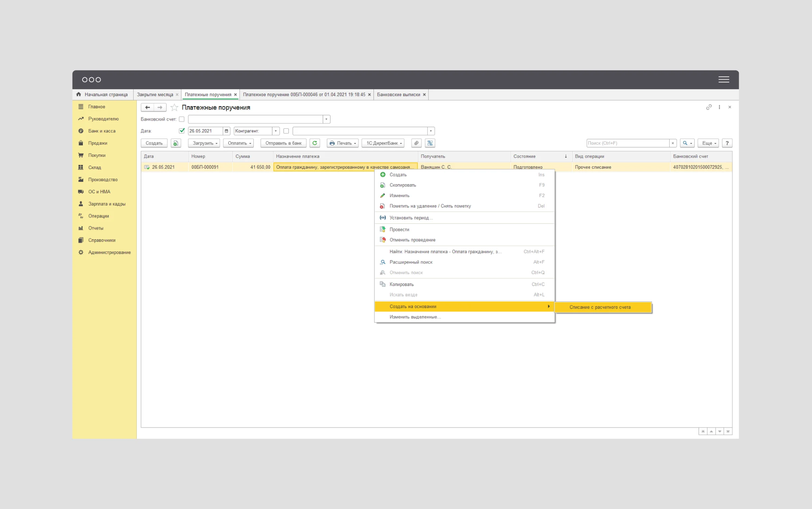Expand the Банковский счет dropdown list

pyautogui.click(x=326, y=119)
